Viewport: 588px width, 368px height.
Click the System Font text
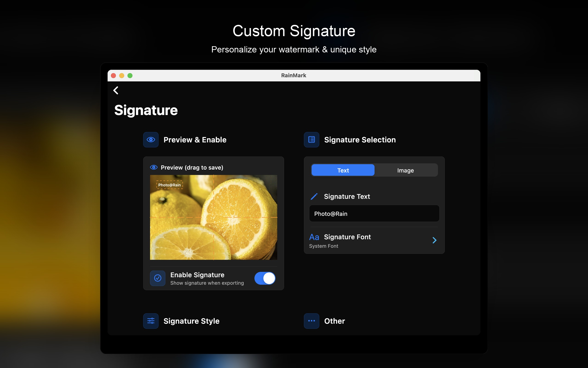point(323,246)
